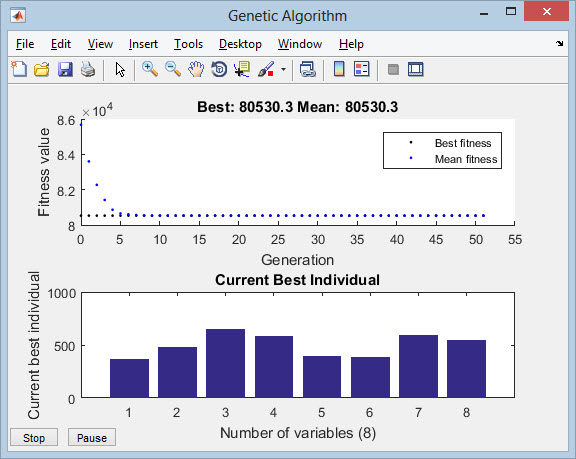This screenshot has height=459, width=576.
Task: Toggle the Data Cursor tool
Action: click(x=242, y=69)
